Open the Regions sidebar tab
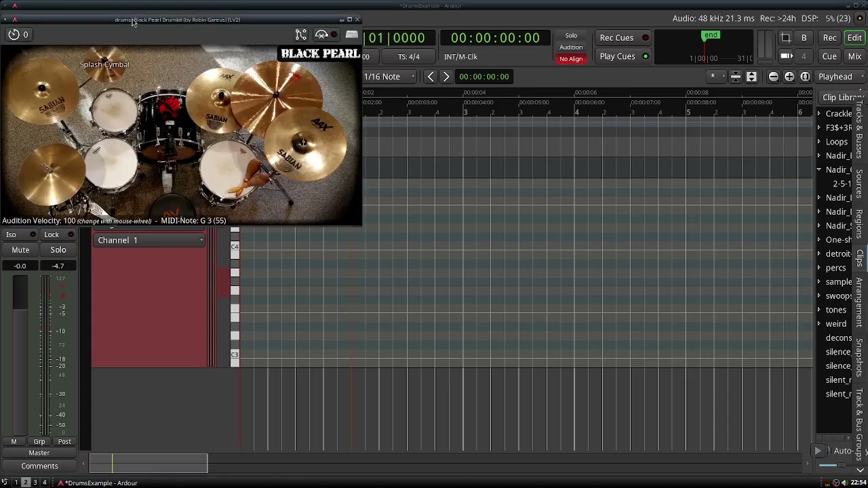This screenshot has height=488, width=868. [x=860, y=224]
